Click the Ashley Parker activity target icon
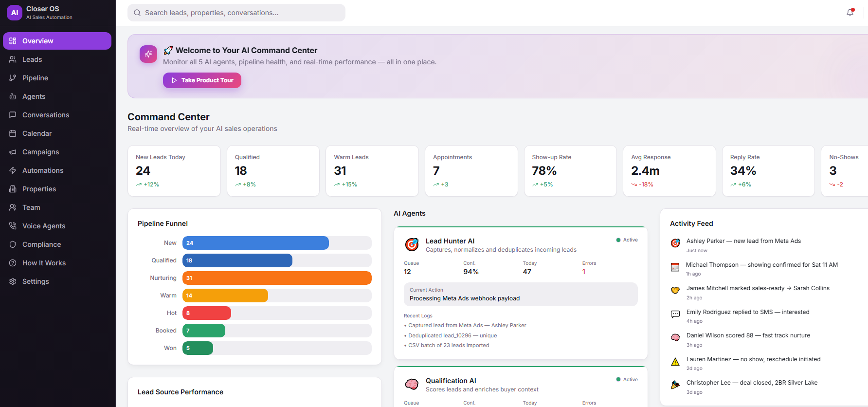The image size is (868, 407). pos(675,243)
